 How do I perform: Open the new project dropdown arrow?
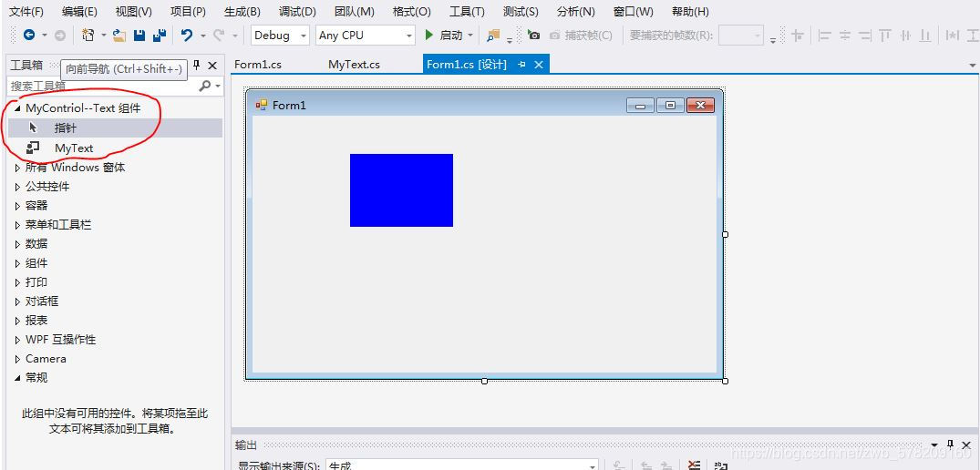click(104, 36)
